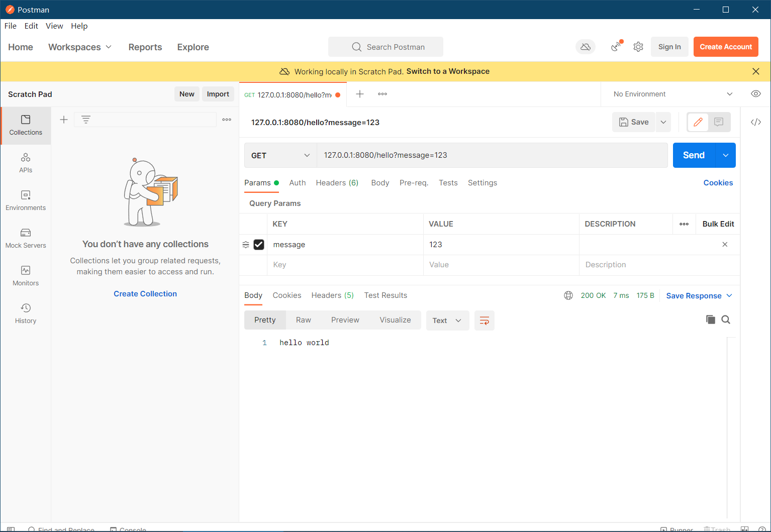Screen dimensions: 771x532
Task: Open the Monitors sidebar panel
Action: 26,276
